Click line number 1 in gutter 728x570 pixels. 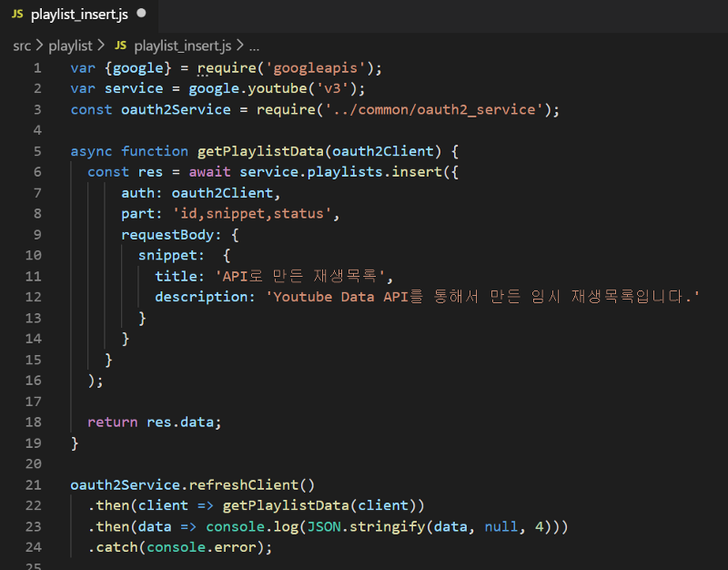coord(37,68)
